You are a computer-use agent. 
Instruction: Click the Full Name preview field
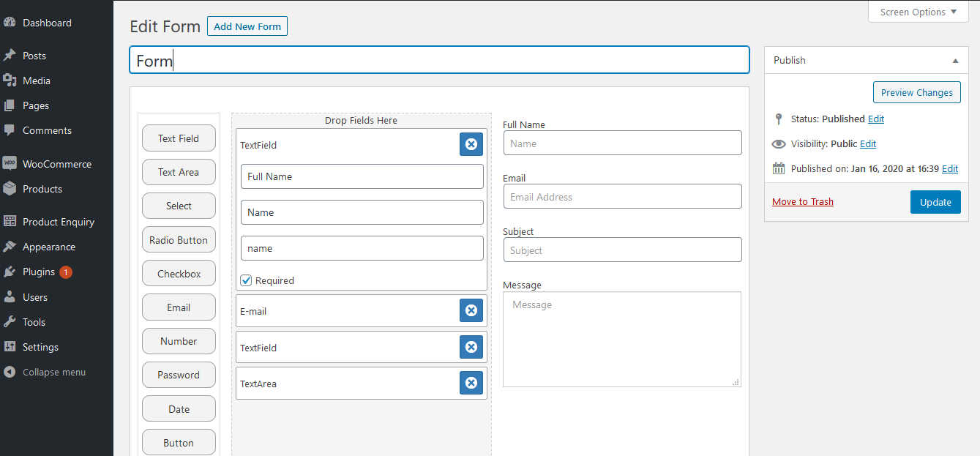[622, 143]
